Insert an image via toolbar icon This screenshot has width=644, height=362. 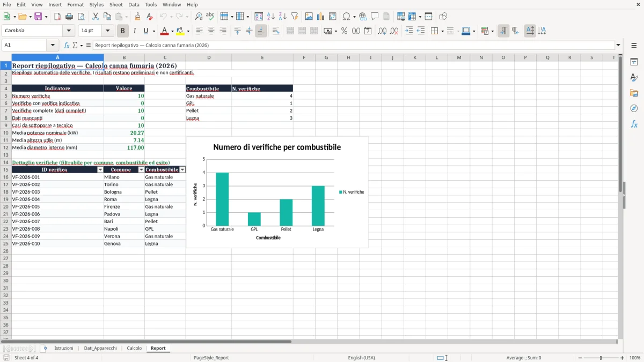[309, 17]
